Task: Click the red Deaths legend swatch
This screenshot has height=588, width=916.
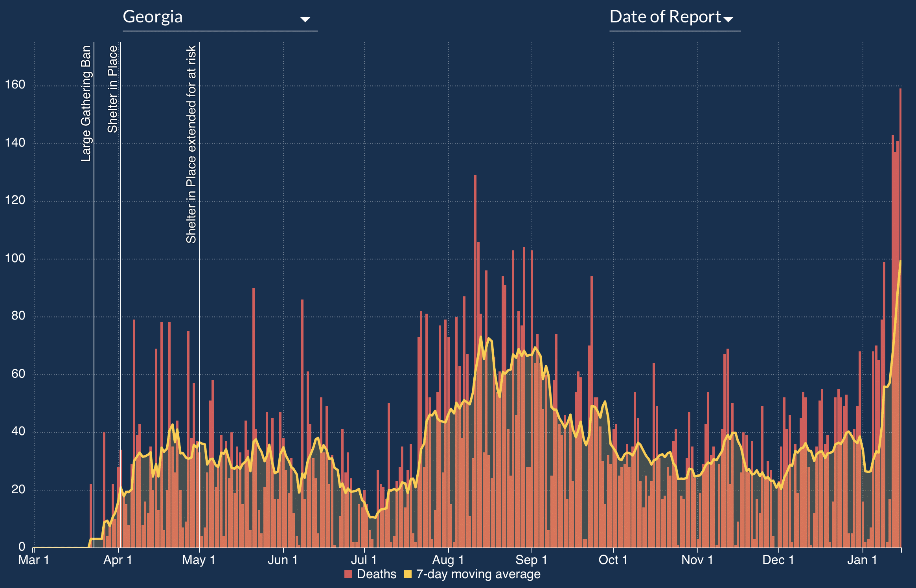Action: pos(348,574)
